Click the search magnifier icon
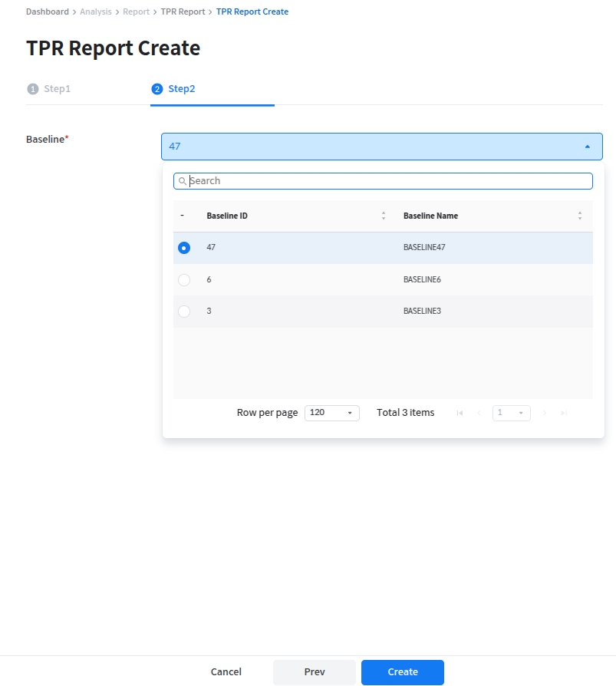Viewport: 616px width, 686px height. pos(183,181)
